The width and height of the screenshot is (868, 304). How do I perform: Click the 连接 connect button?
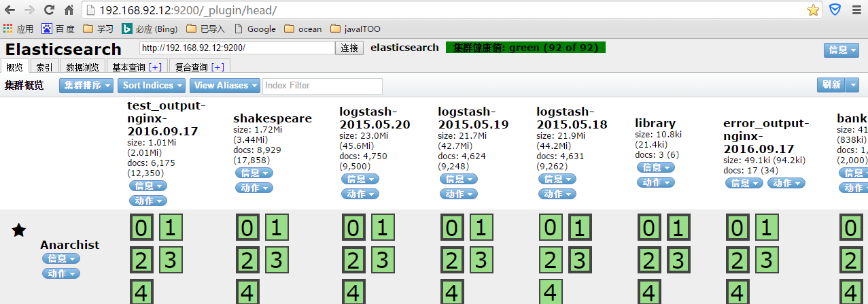click(x=350, y=48)
